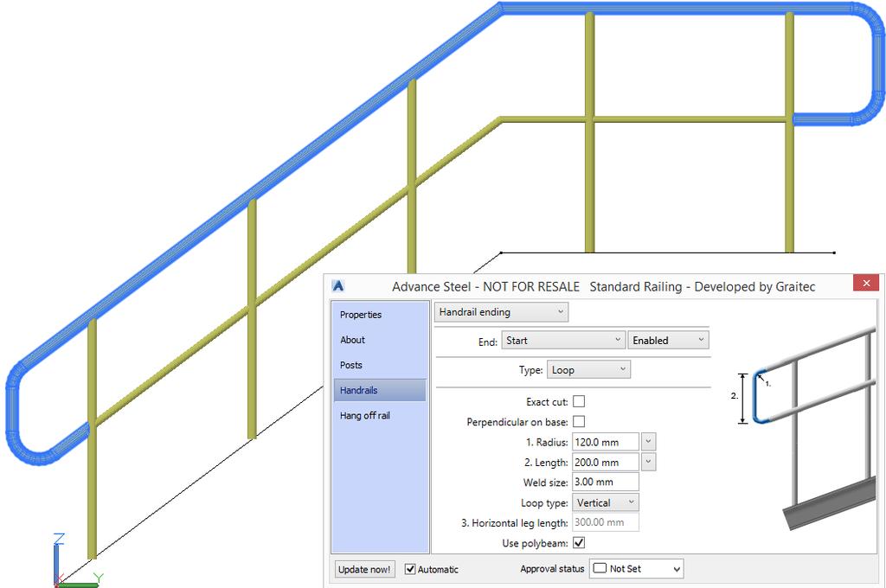Click the dialog title text
This screenshot has height=588, width=886.
[603, 286]
